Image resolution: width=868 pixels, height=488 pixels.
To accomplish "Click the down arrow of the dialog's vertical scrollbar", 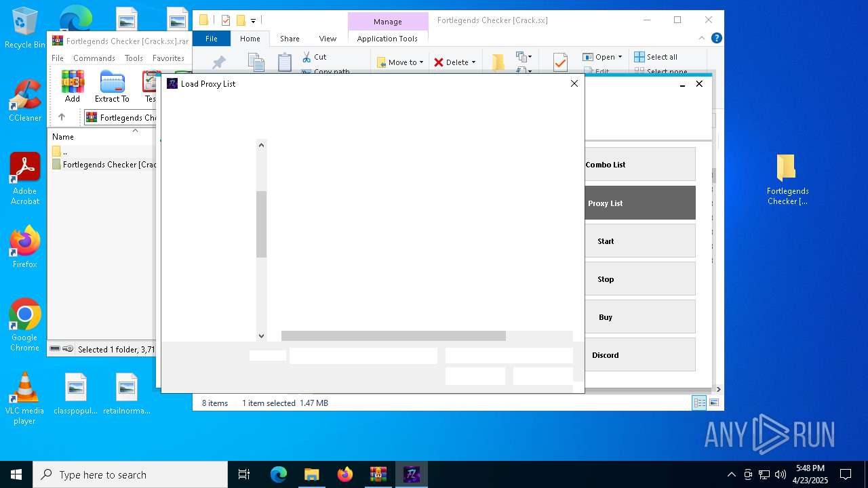I will pos(262,335).
